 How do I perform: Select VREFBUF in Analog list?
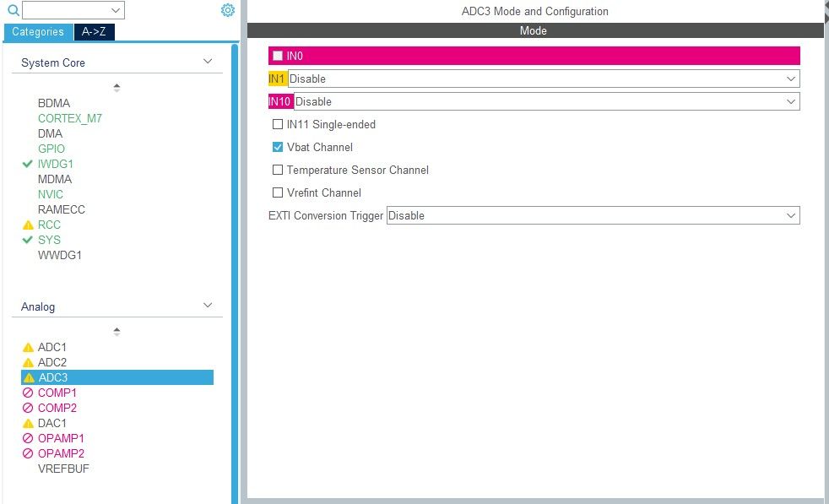point(63,469)
